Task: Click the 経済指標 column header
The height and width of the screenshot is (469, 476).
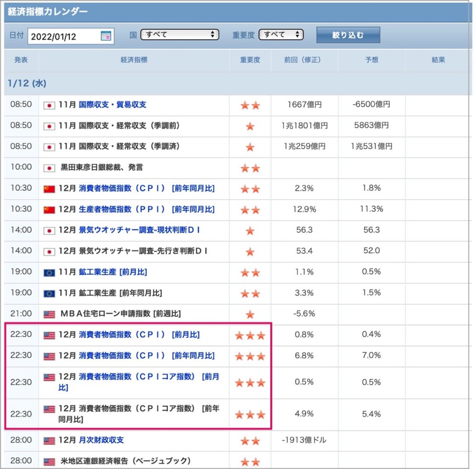Action: point(134,59)
